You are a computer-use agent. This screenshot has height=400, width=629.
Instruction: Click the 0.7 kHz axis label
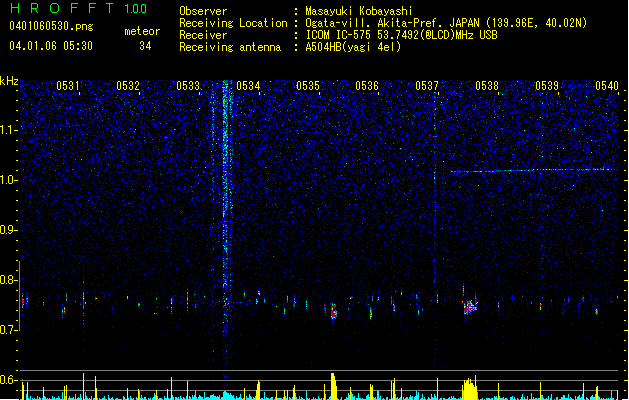[8, 330]
